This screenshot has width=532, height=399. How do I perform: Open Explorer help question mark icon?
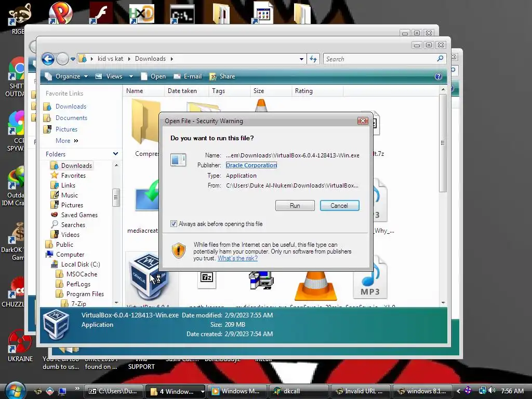tap(438, 76)
